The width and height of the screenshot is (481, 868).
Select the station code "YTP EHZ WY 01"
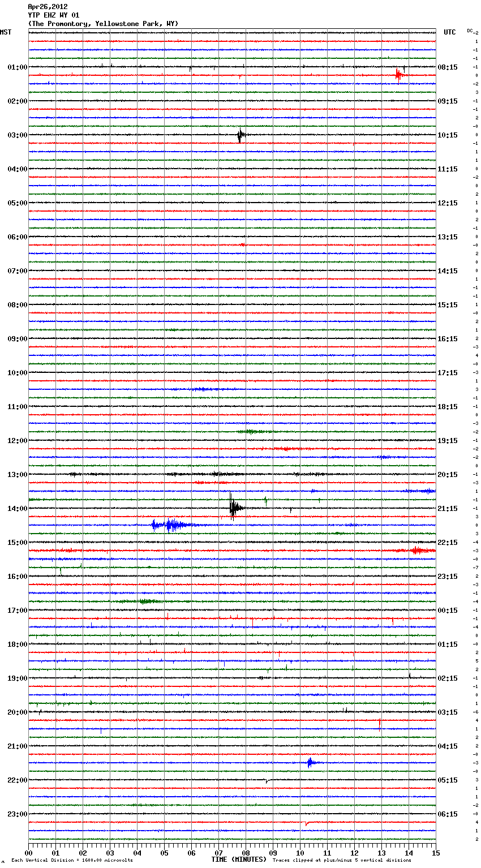(x=53, y=15)
